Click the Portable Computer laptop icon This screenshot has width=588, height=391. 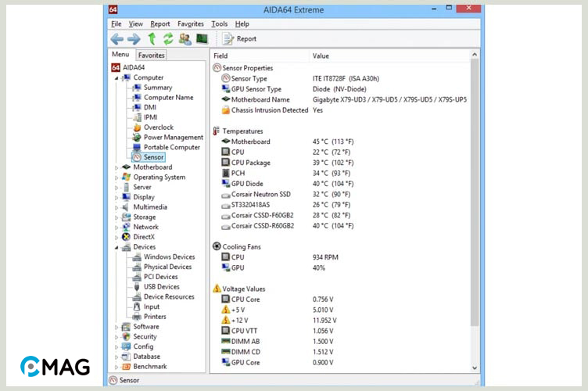coord(138,147)
